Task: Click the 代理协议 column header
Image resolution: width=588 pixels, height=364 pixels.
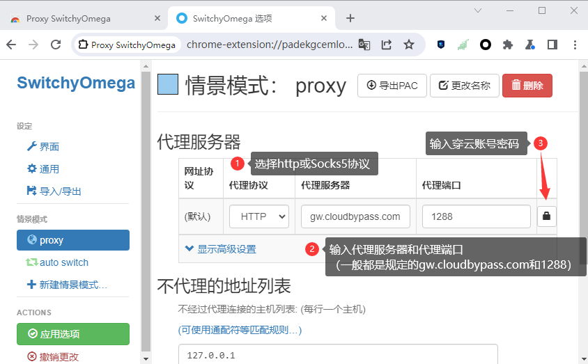Action: point(248,185)
